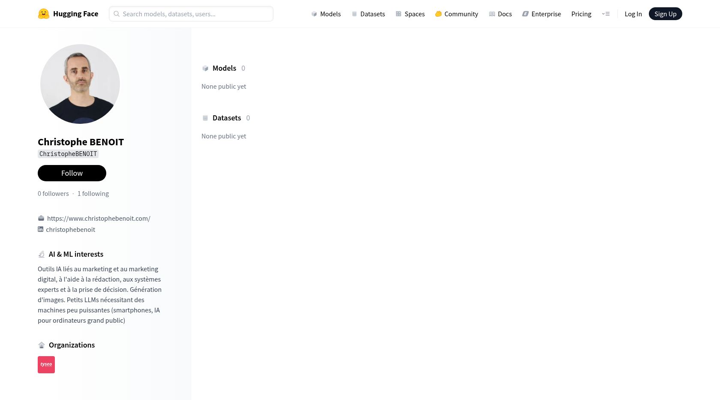Open the christophebenoit LinkedIn link
The height and width of the screenshot is (400, 720).
pos(70,230)
